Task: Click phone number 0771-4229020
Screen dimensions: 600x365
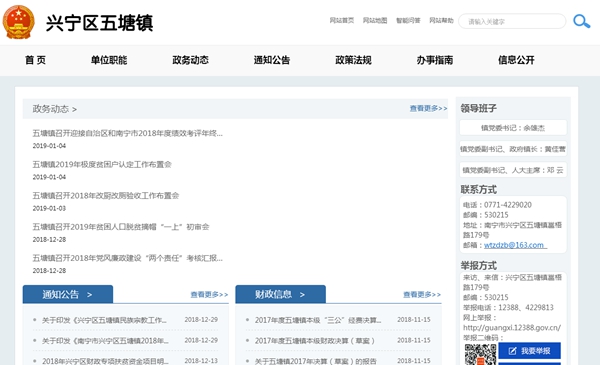Action: point(508,205)
